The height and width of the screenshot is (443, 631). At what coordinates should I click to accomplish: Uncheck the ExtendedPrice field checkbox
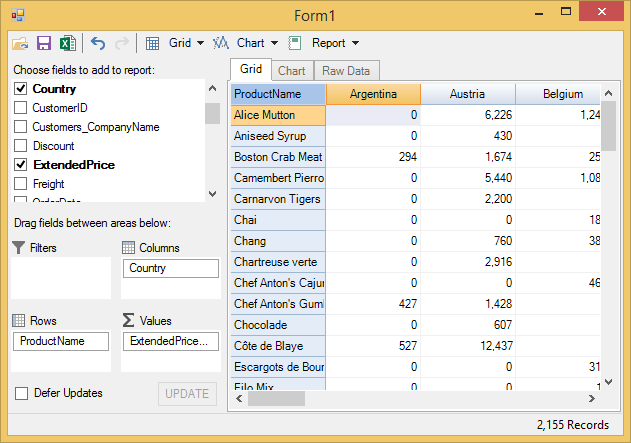21,164
